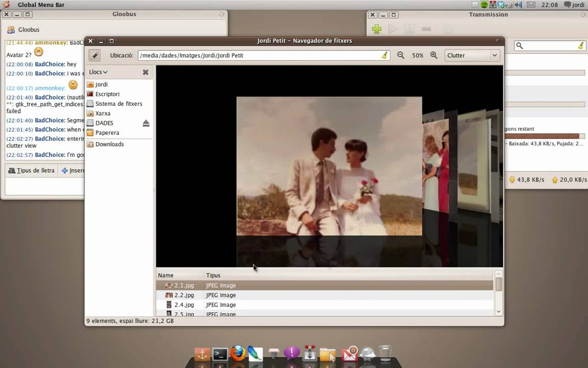Zoom out using the magnifier minus icon
The image size is (588, 368).
401,55
